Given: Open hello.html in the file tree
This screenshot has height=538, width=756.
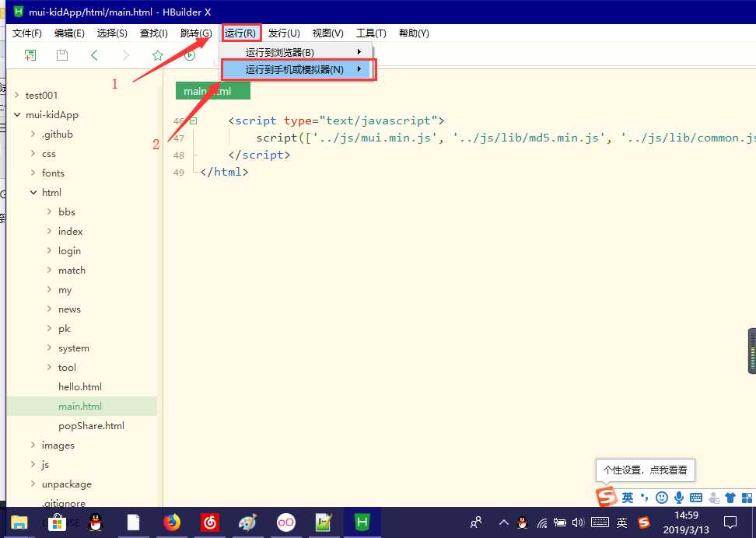Looking at the screenshot, I should click(80, 386).
